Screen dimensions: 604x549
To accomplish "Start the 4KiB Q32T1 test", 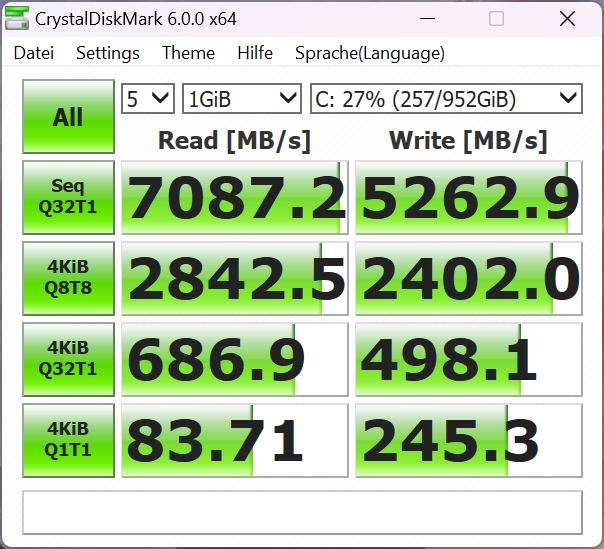I will (x=68, y=359).
